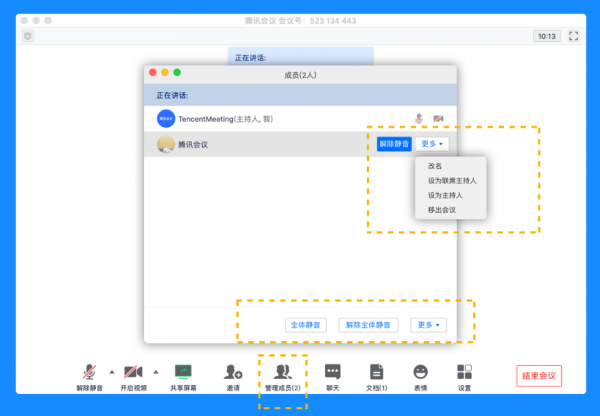
Task: Unmute 腾讯会议 member with 解除静音 button
Action: tap(393, 144)
